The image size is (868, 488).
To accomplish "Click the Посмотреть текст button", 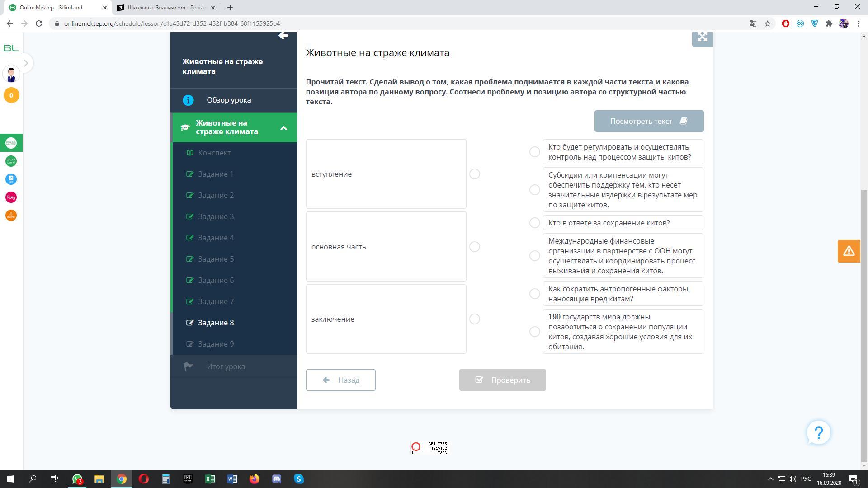I will point(649,121).
